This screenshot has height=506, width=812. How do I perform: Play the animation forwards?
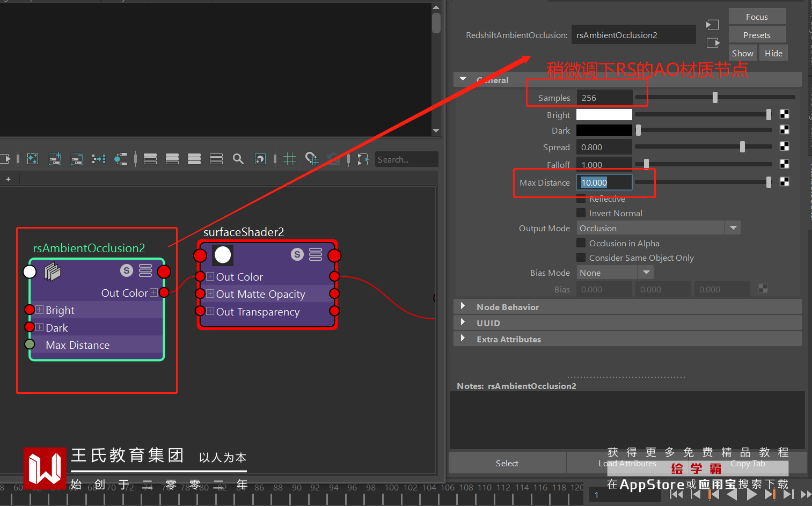pyautogui.click(x=752, y=494)
